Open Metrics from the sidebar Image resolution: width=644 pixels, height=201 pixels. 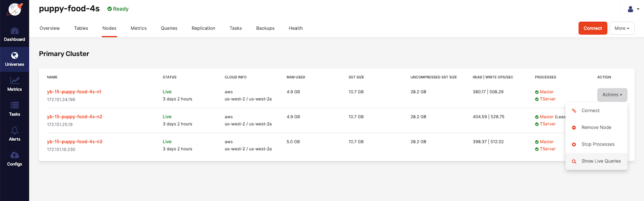pos(14,81)
